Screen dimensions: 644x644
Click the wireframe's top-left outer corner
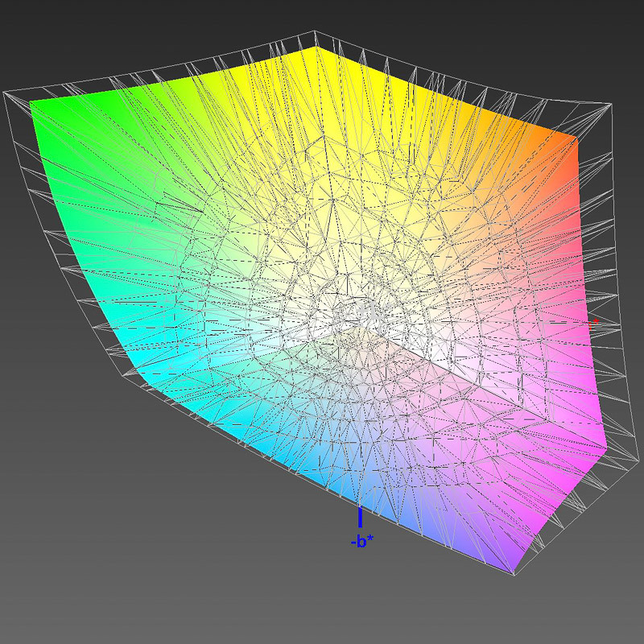(6, 94)
